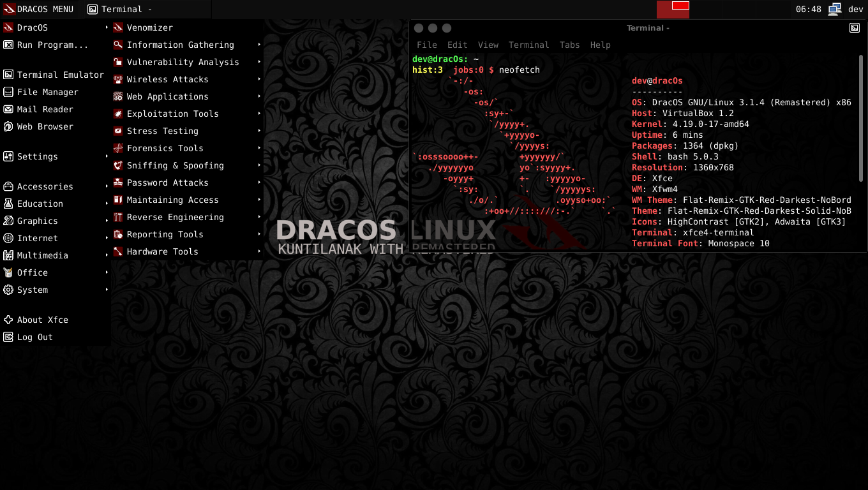The image size is (868, 490).
Task: Open the terminal Tabs menu
Action: pyautogui.click(x=569, y=45)
